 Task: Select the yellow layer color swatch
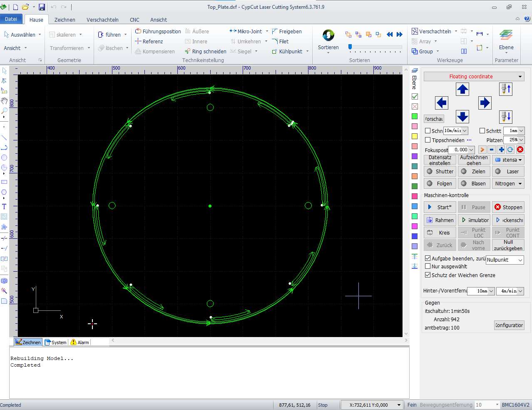(x=415, y=136)
